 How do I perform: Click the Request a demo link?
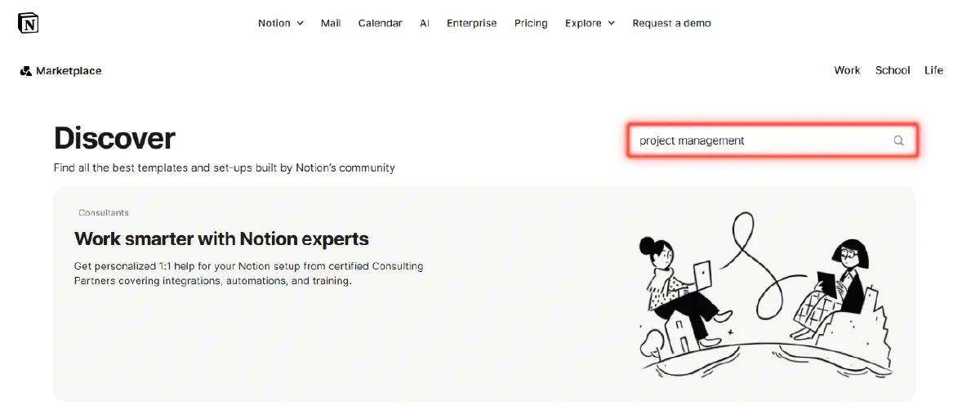point(672,23)
